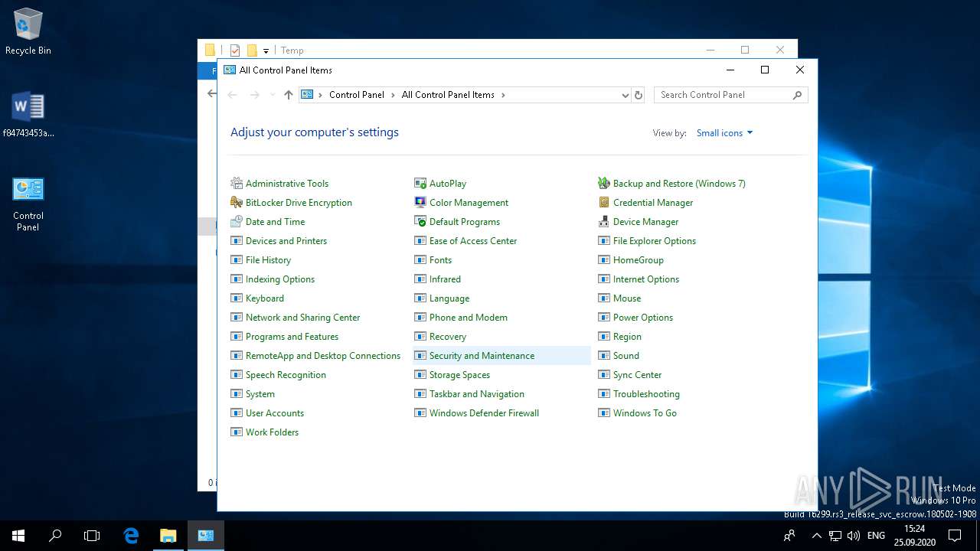Open File Explorer Options
Screen dimensions: 980x551
[655, 241]
